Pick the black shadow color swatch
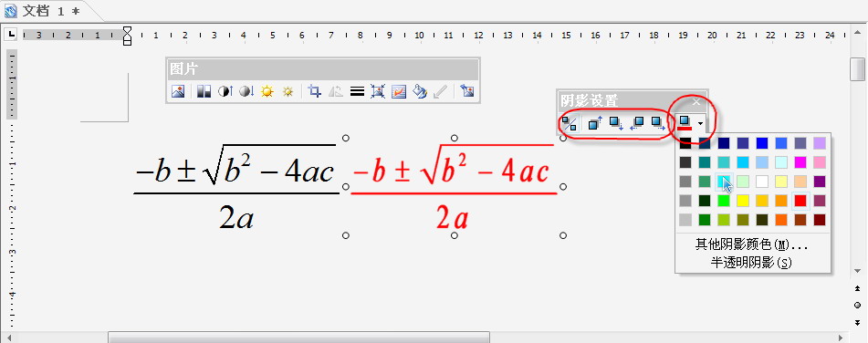 point(685,143)
